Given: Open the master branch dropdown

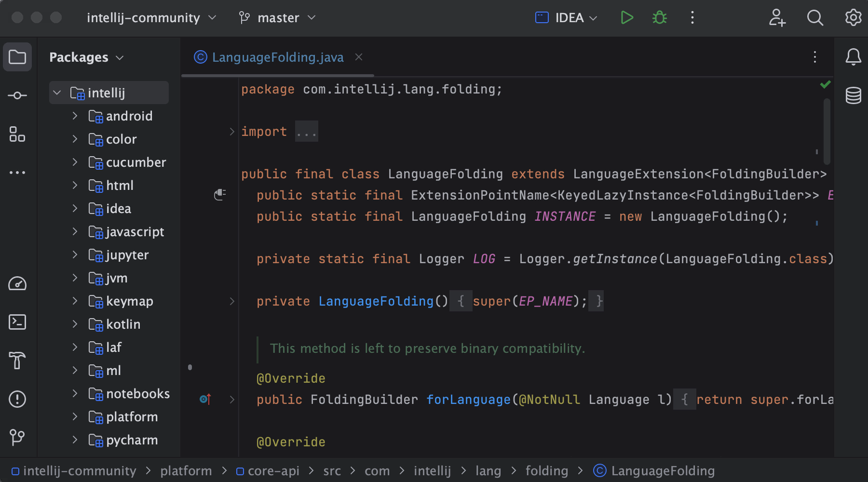Looking at the screenshot, I should click(277, 18).
